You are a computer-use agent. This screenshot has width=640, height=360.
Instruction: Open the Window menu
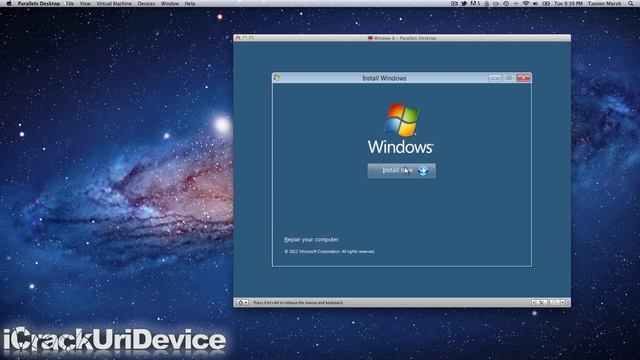coord(170,3)
